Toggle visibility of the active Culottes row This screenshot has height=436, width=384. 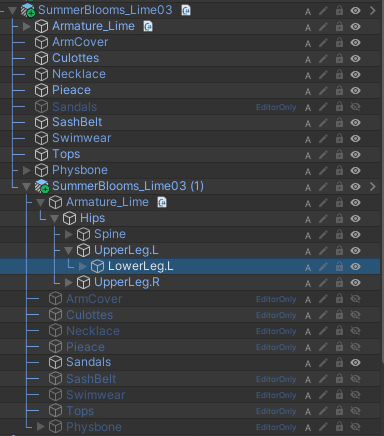356,58
